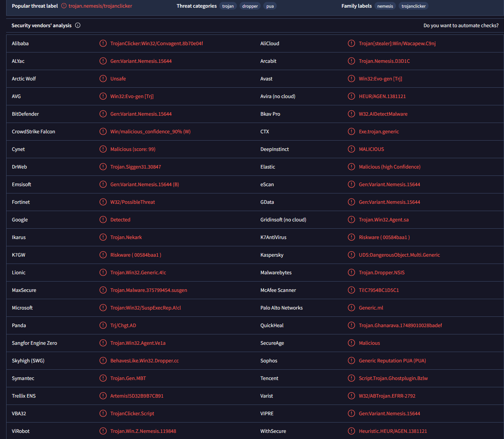The height and width of the screenshot is (439, 504).
Task: Click the alert icon in the Cynet row
Action: [x=103, y=149]
